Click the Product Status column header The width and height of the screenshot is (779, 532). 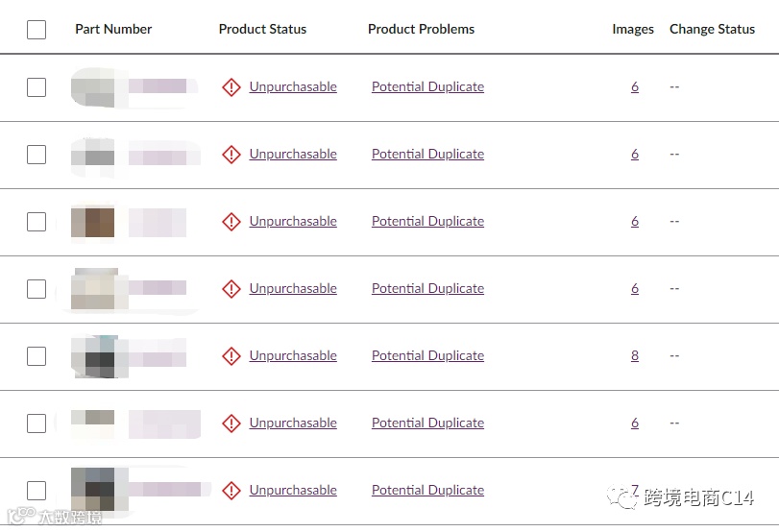coord(262,29)
